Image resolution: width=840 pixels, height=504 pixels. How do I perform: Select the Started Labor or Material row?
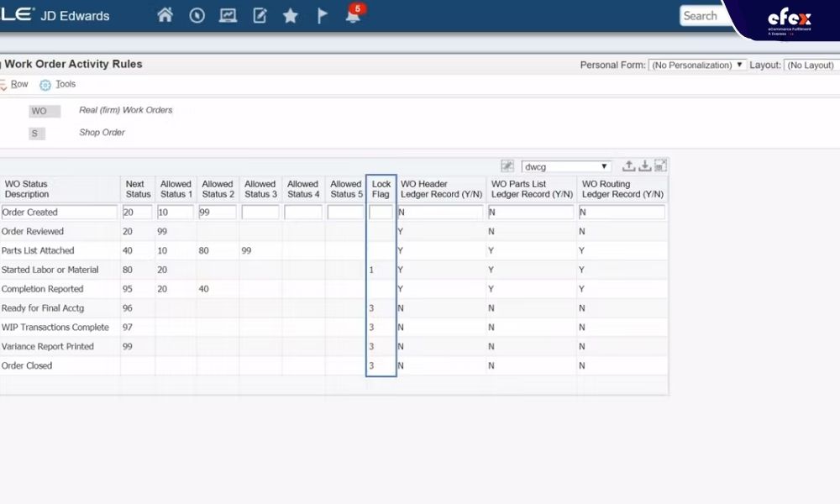point(50,270)
